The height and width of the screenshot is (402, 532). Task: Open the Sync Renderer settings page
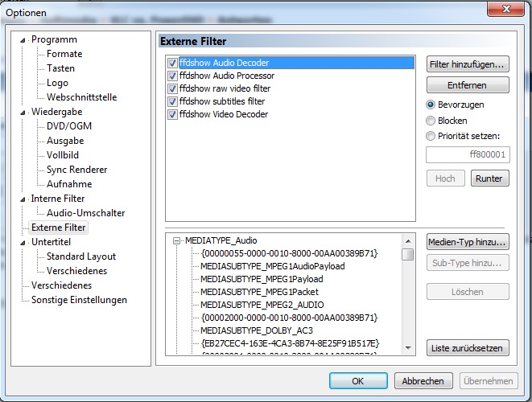[77, 170]
